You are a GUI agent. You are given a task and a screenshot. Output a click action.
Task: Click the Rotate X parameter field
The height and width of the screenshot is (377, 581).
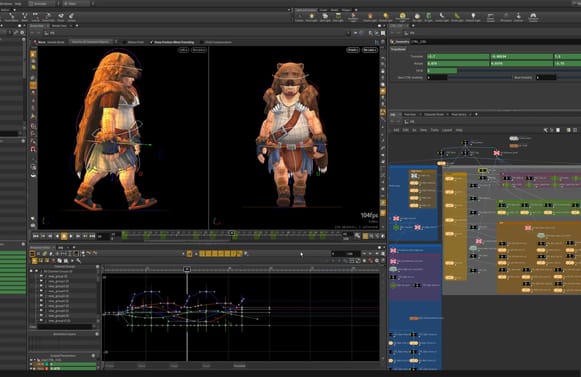458,63
